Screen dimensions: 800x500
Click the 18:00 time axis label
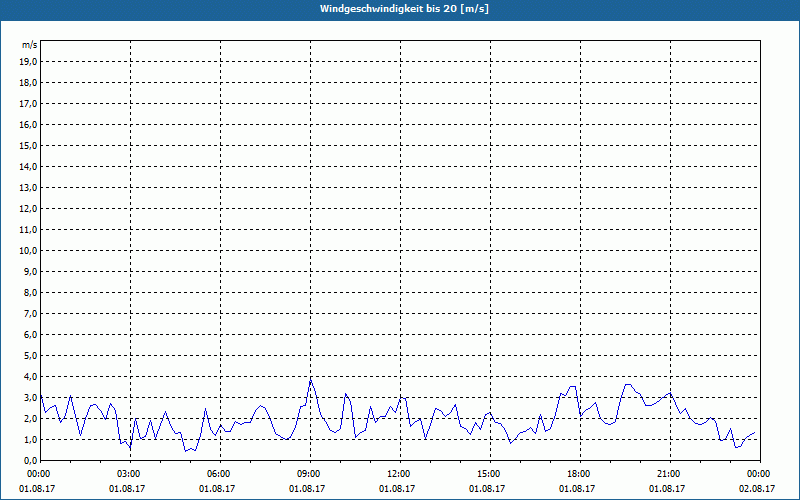580,474
